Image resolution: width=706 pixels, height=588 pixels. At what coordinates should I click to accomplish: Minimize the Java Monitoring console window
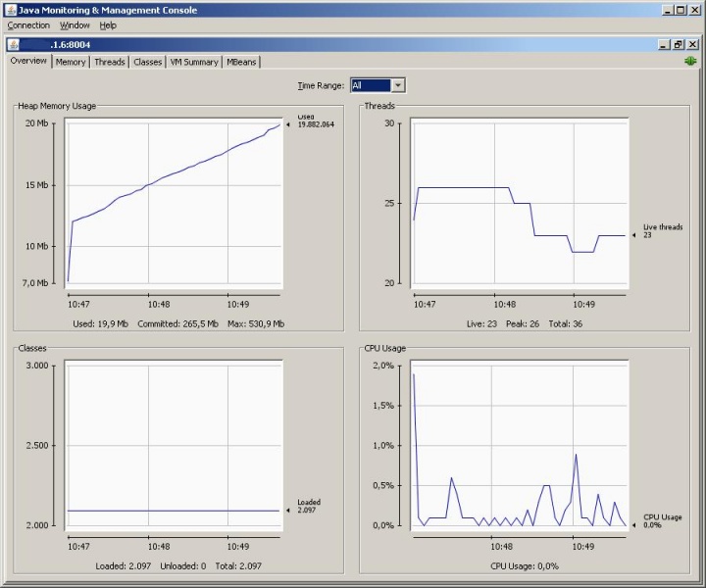click(x=668, y=10)
